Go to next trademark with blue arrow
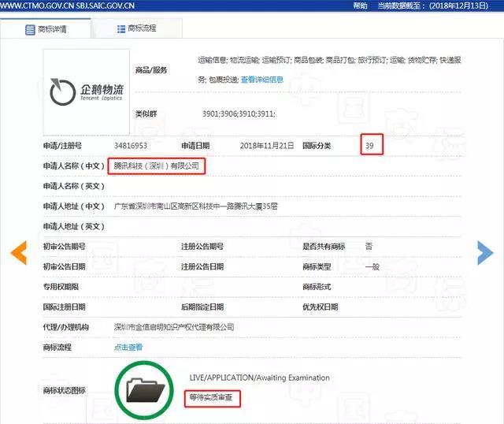The width and height of the screenshot is (504, 424). 485,252
